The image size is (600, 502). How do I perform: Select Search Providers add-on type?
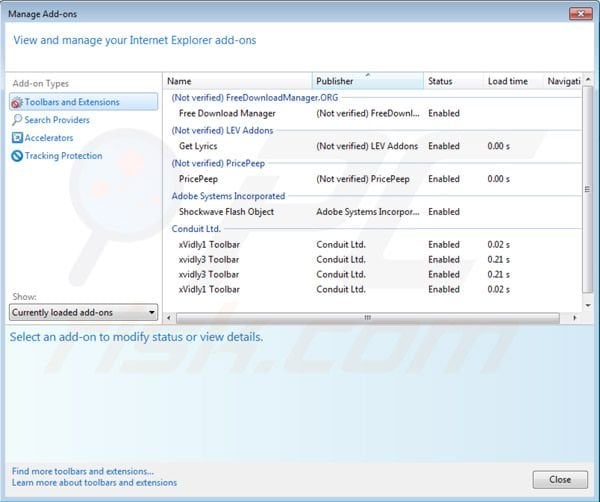[x=57, y=120]
